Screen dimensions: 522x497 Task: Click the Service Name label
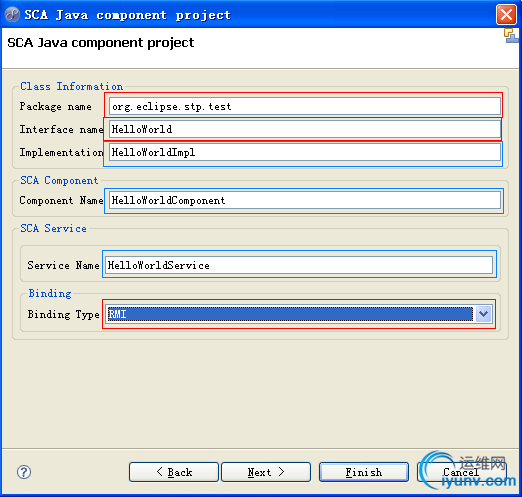(63, 265)
